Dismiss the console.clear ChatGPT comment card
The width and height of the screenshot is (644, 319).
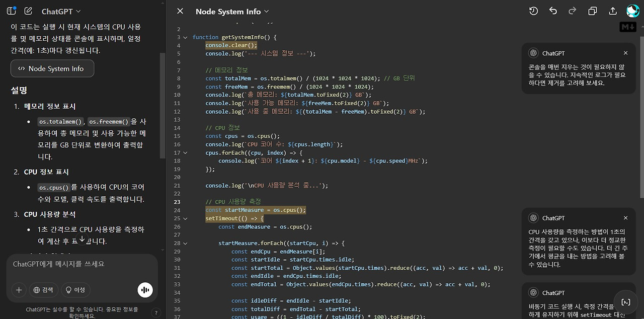(x=625, y=53)
